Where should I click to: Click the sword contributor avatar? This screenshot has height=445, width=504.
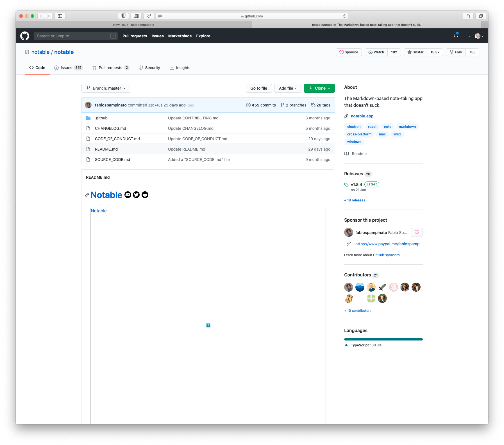click(382, 287)
